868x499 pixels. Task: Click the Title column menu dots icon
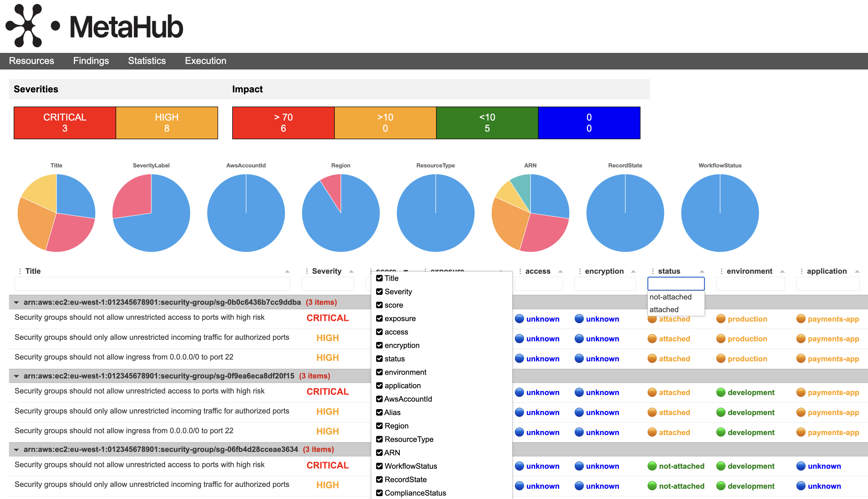tap(20, 271)
